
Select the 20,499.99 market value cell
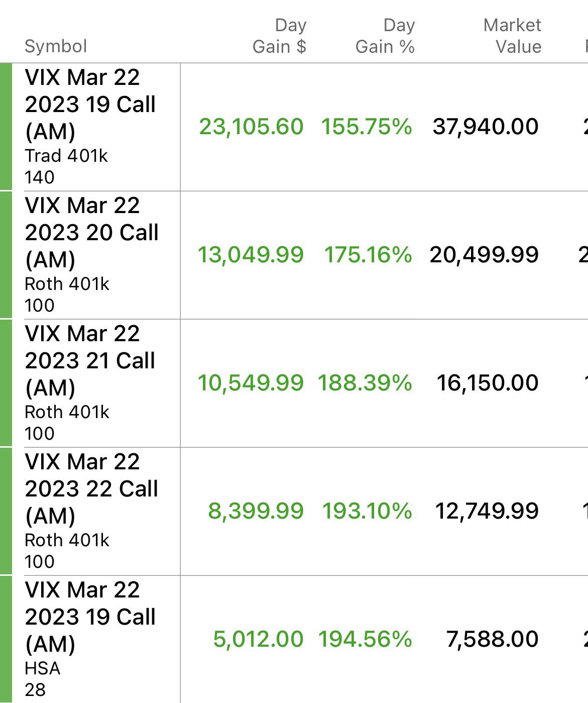(484, 255)
